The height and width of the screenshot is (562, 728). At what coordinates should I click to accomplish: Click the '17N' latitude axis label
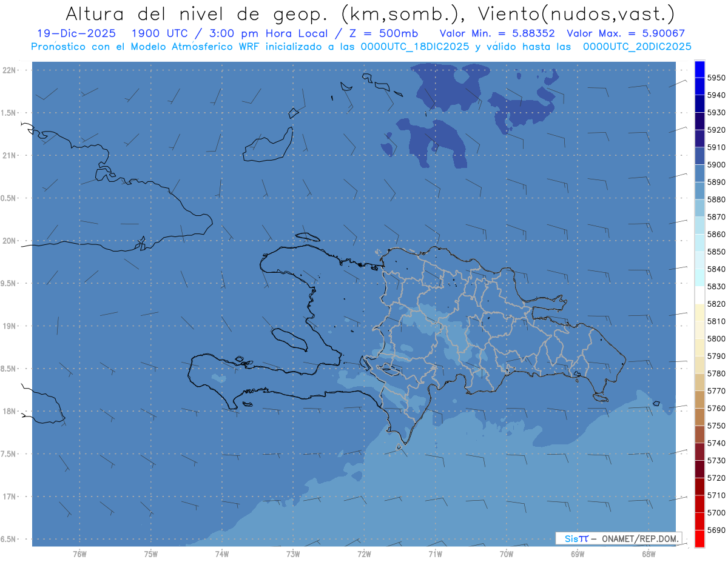click(9, 497)
